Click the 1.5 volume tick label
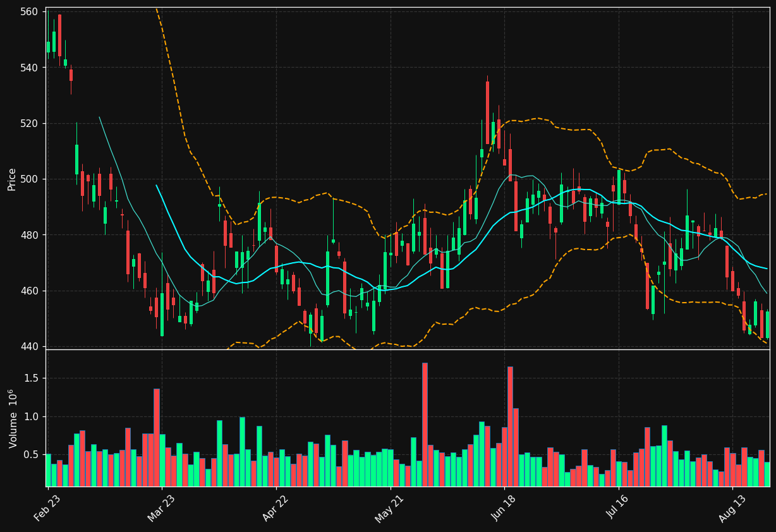The width and height of the screenshot is (776, 532). [x=32, y=378]
